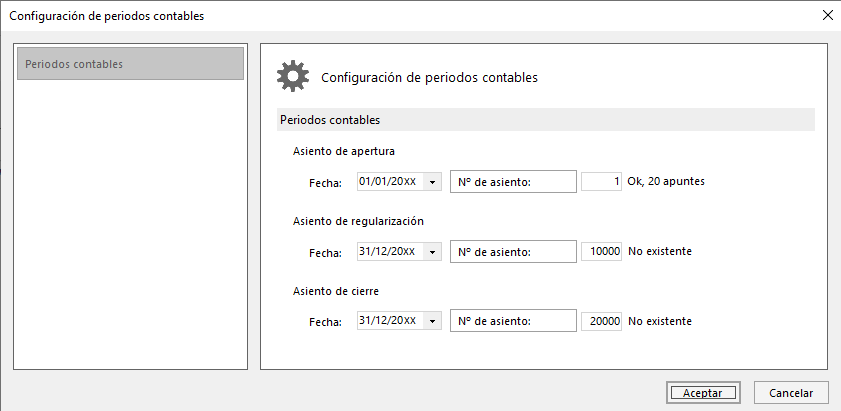
Task: Click the No existente status next to 10000
Action: pos(660,251)
